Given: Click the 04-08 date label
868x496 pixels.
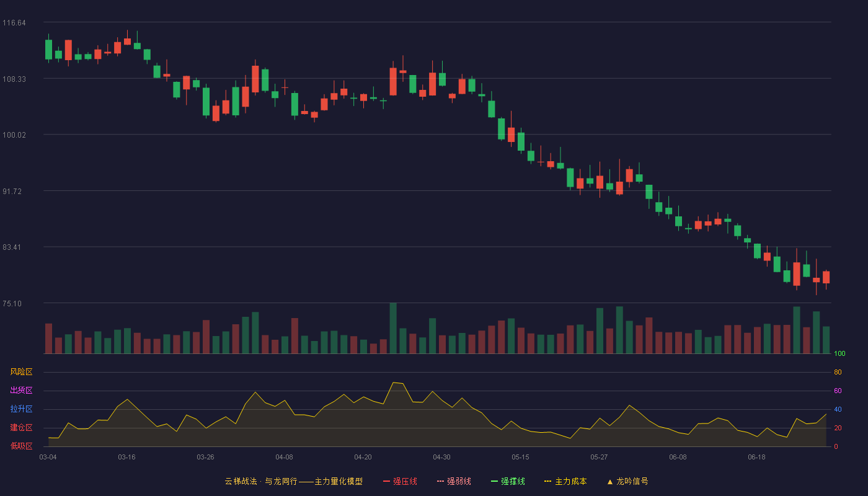Looking at the screenshot, I should pyautogui.click(x=284, y=457).
